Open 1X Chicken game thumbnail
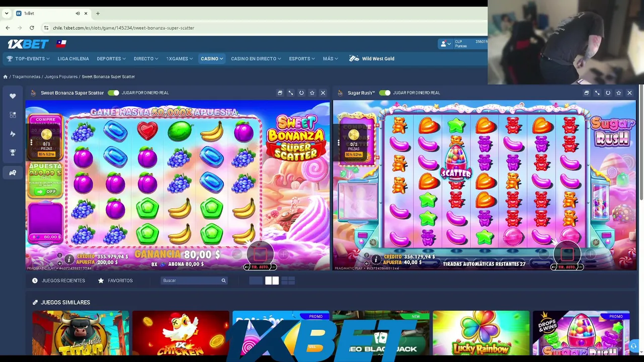This screenshot has width=644, height=362. coord(181,333)
